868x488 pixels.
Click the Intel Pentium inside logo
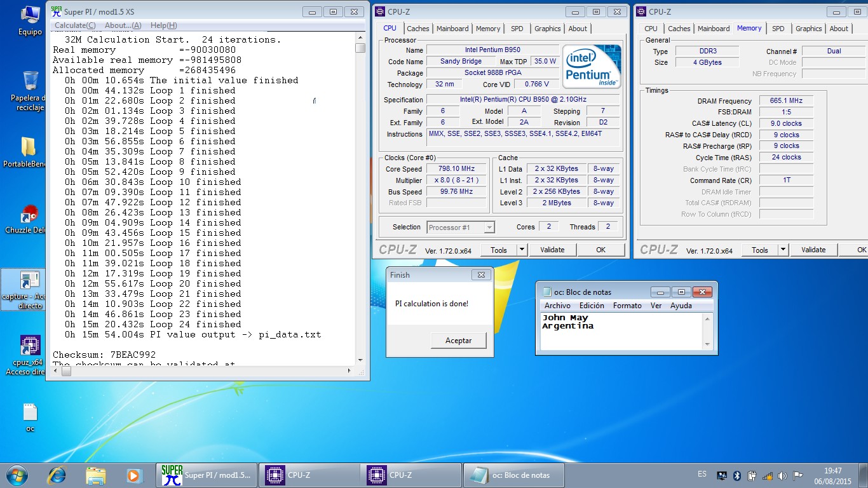(x=592, y=67)
